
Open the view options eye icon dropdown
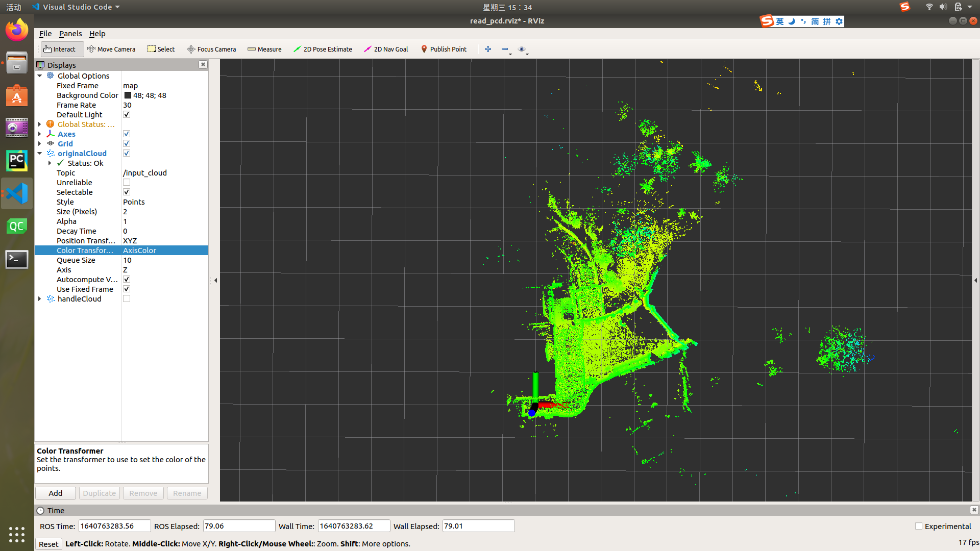click(x=522, y=49)
